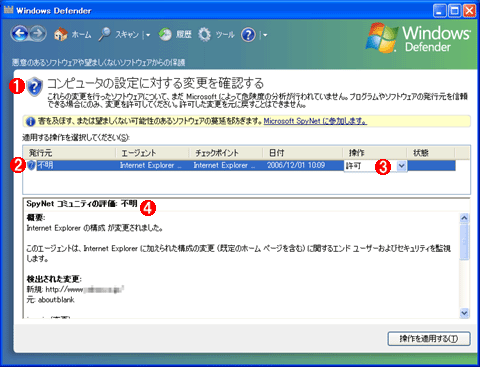Click the Internet Explorer checkpoint cell
480x367 pixels.
click(x=224, y=165)
